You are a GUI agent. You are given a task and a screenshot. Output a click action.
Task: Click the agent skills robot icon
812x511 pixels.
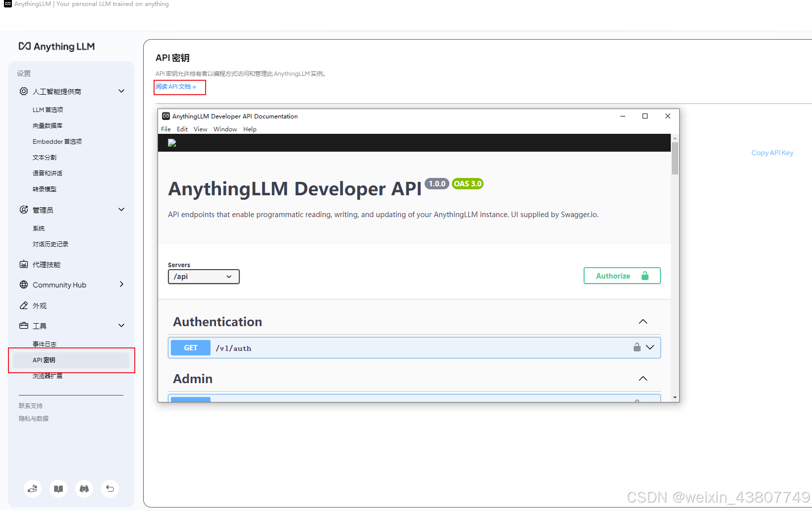tap(24, 264)
